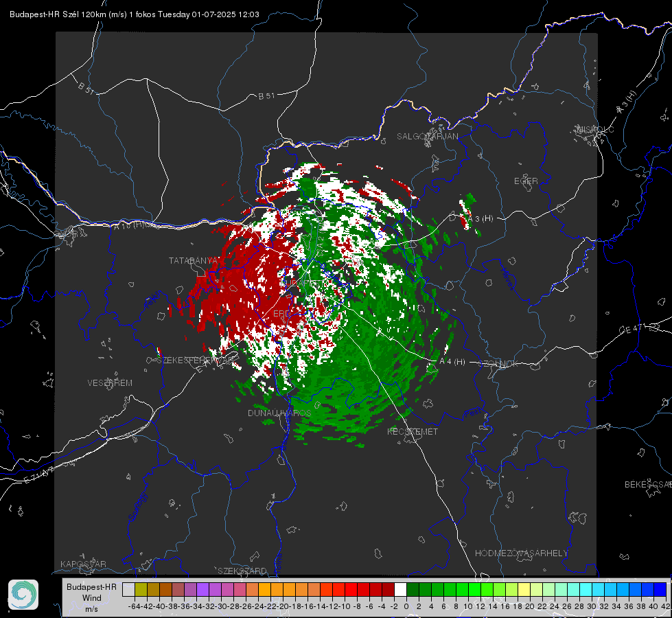The image size is (672, 618).
Task: Select the purple -34 to -32 swatch
Action: pos(202,589)
